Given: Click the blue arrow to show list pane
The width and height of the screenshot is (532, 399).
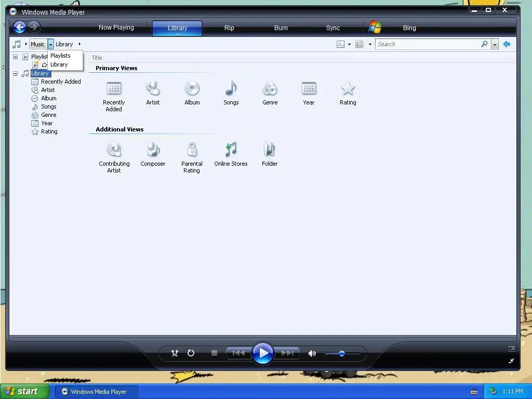Looking at the screenshot, I should 507,44.
